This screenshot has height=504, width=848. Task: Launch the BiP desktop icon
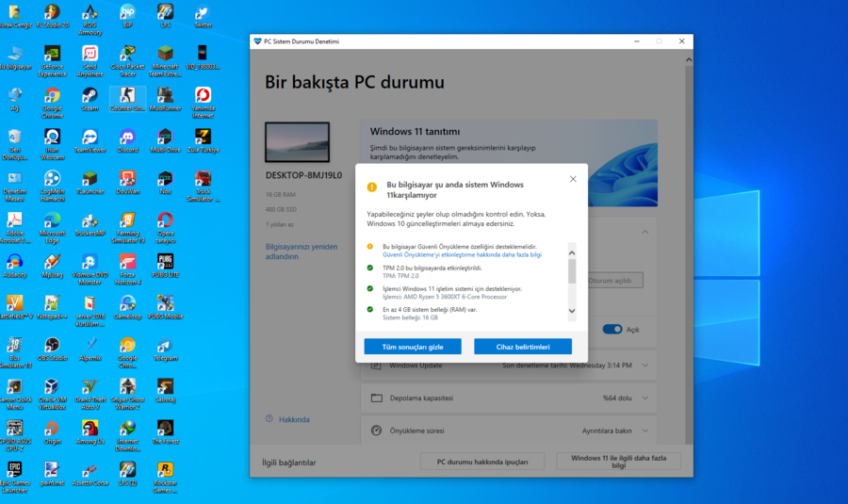[x=127, y=16]
